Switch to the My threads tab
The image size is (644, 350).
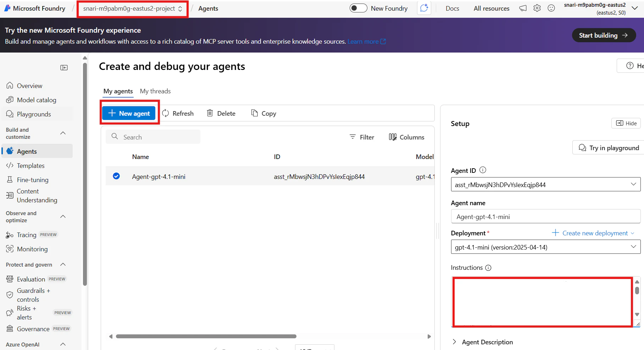tap(155, 91)
